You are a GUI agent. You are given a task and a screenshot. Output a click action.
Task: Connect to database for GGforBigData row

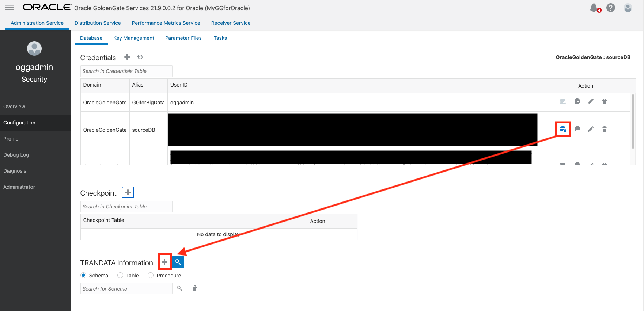[563, 101]
